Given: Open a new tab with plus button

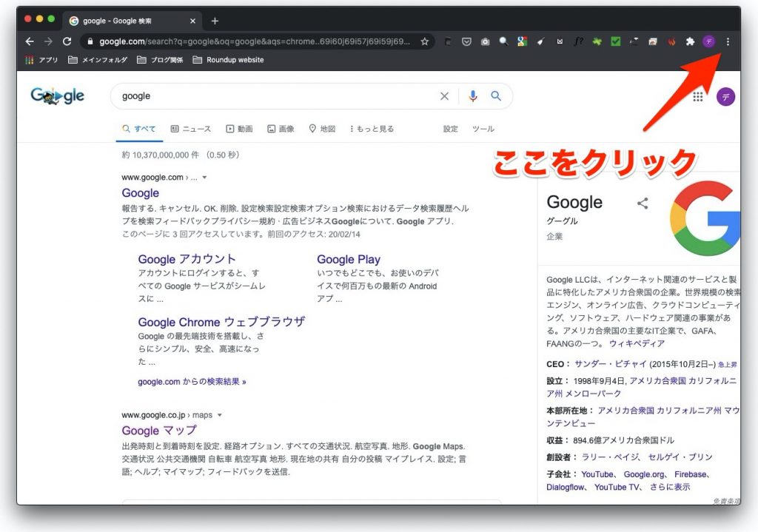Looking at the screenshot, I should [x=215, y=21].
